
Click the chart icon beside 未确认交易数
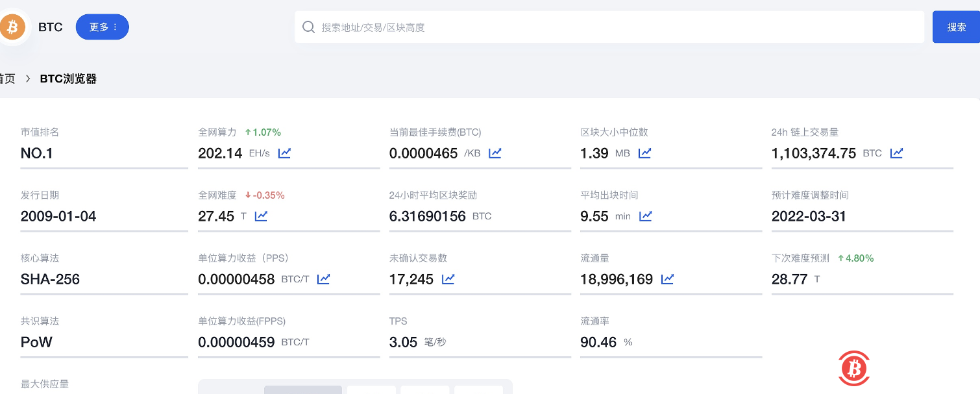click(448, 279)
